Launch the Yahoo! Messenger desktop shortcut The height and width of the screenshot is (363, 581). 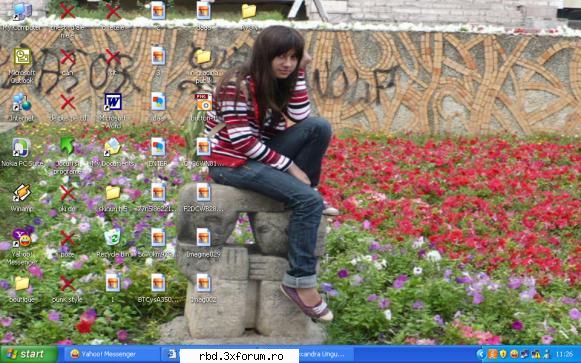pyautogui.click(x=22, y=238)
